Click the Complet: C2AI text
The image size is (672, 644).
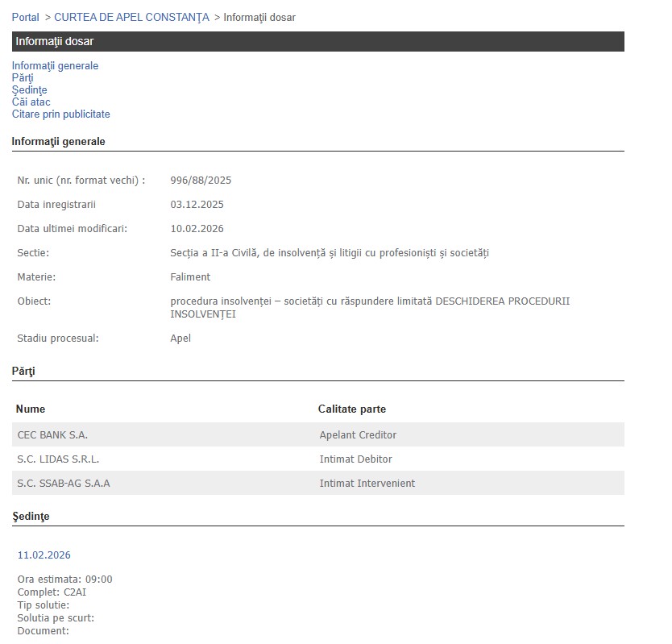(52, 592)
